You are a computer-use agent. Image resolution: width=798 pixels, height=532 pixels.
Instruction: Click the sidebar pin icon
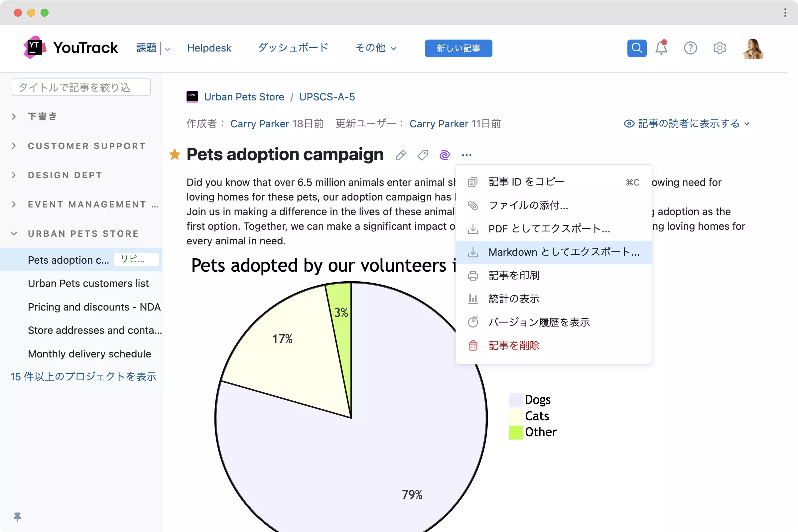pyautogui.click(x=17, y=516)
